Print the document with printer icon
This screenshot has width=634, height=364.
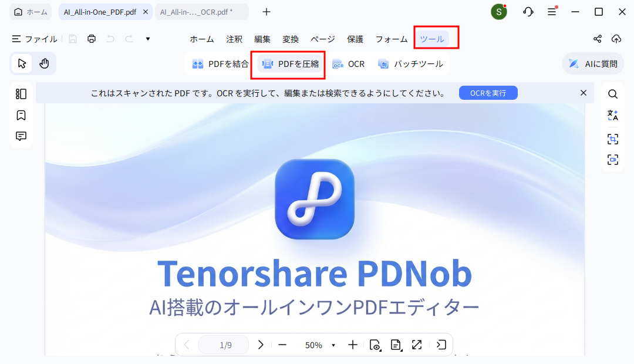[92, 39]
